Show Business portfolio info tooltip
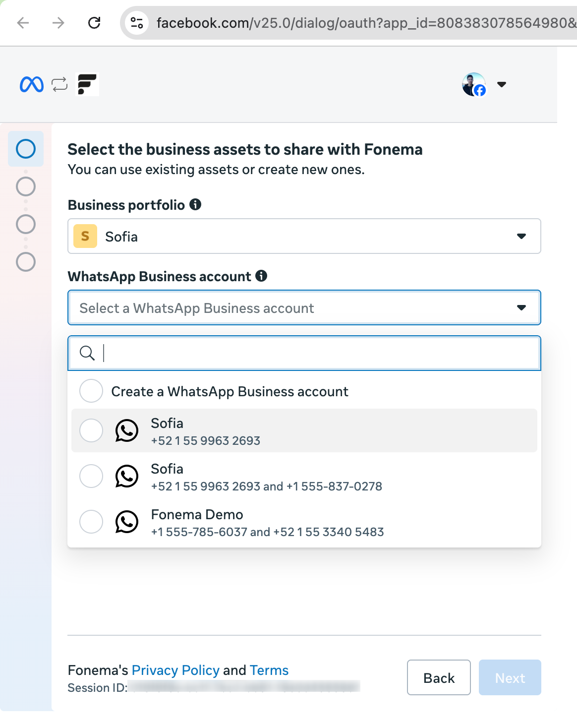 pyautogui.click(x=195, y=204)
